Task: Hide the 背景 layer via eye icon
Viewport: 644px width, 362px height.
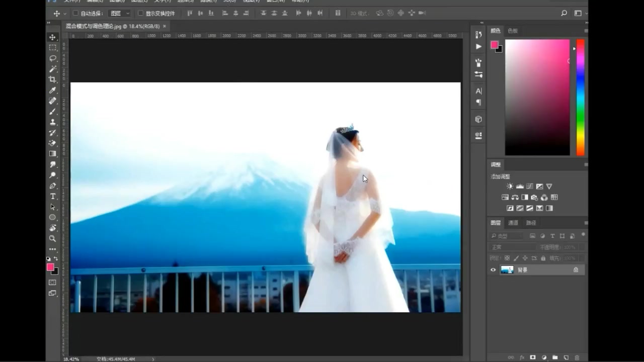Action: (493, 270)
